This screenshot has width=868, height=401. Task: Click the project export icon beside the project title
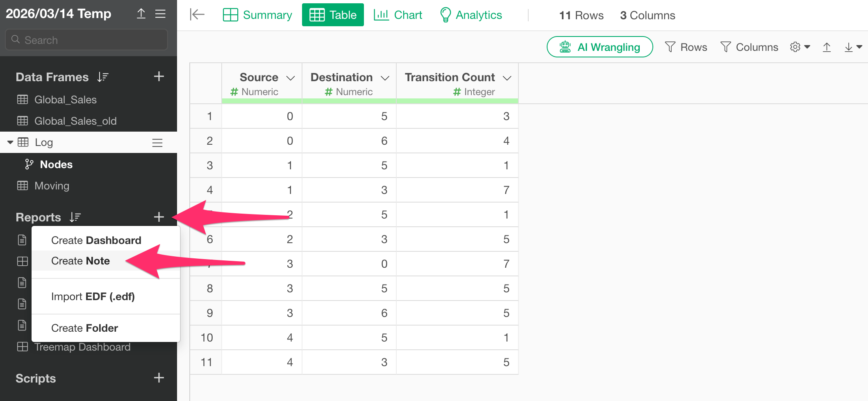141,14
